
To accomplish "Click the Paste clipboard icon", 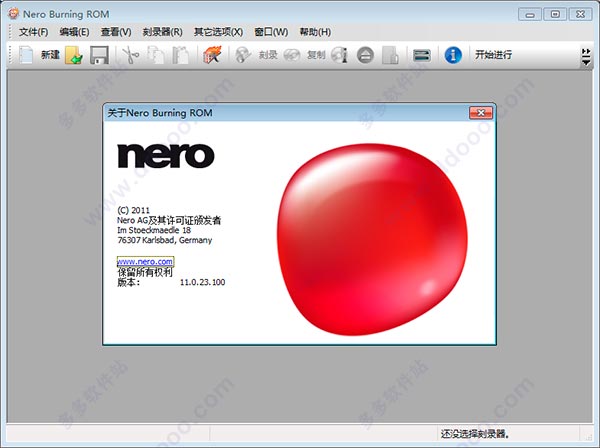I will pyautogui.click(x=180, y=55).
